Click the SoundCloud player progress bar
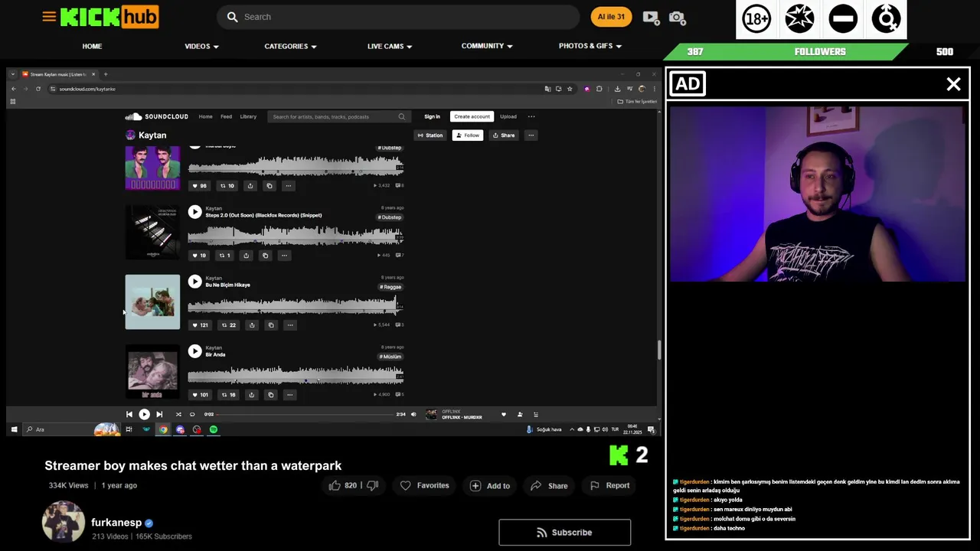The height and width of the screenshot is (551, 980). click(x=305, y=414)
